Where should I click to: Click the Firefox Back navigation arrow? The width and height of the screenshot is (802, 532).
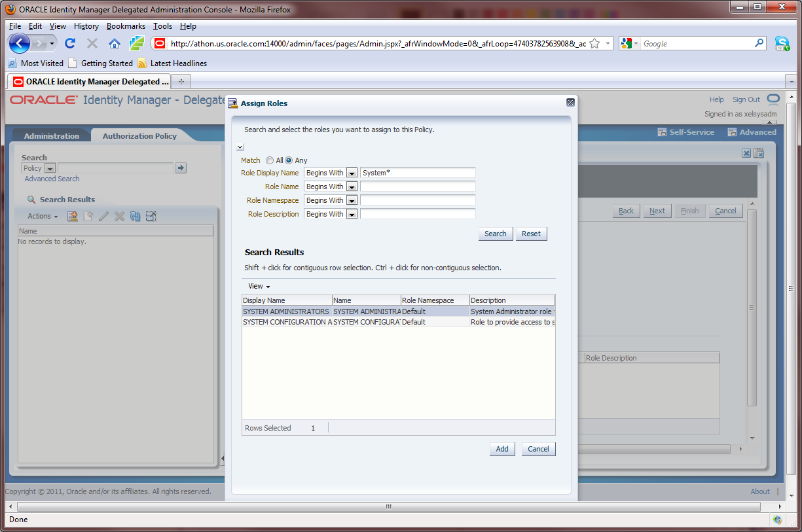pyautogui.click(x=20, y=44)
